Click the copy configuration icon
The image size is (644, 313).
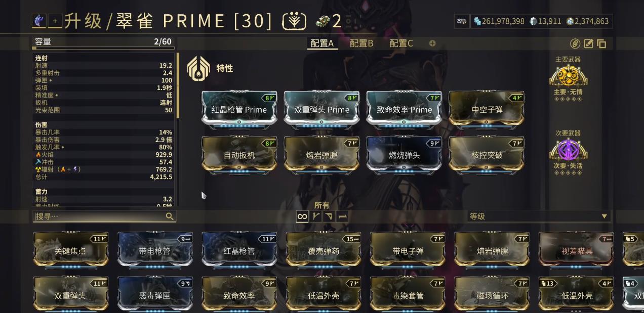click(x=601, y=43)
